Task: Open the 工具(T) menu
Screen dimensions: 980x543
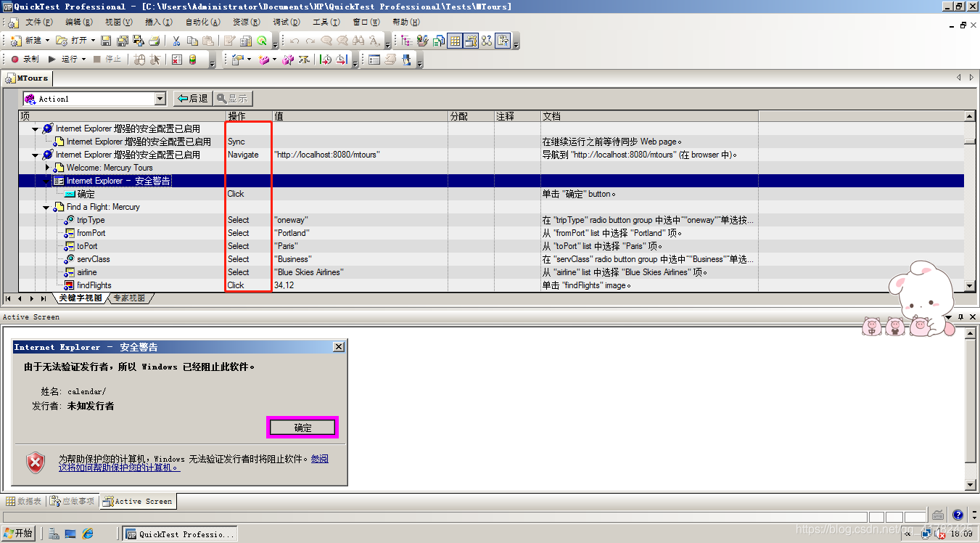Action: tap(326, 23)
